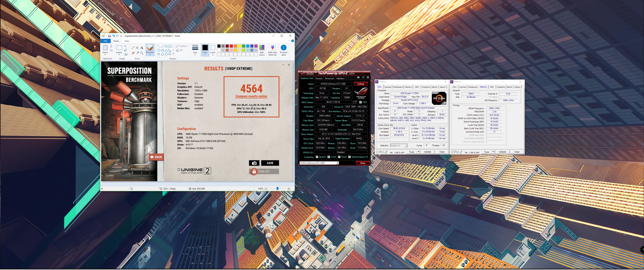The height and width of the screenshot is (270, 644).
Task: Open Mainboard tab in left CPU-Z window
Action: [398, 87]
